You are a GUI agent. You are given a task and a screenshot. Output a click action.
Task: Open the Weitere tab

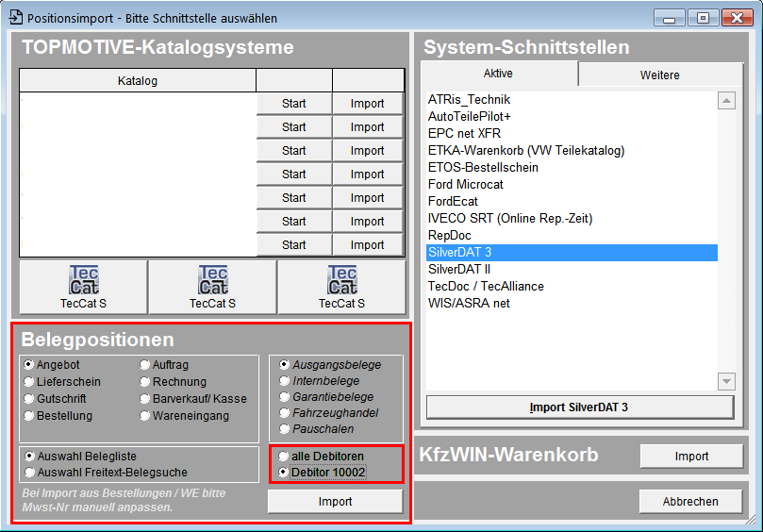(660, 75)
